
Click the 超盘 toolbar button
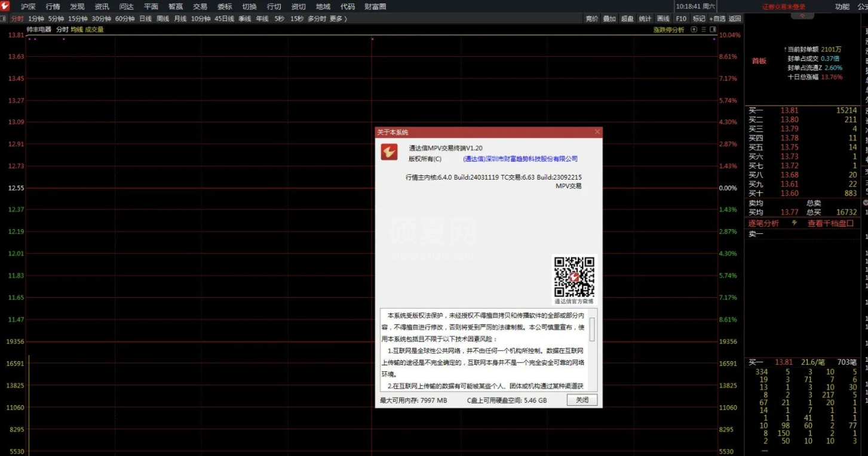coord(627,19)
